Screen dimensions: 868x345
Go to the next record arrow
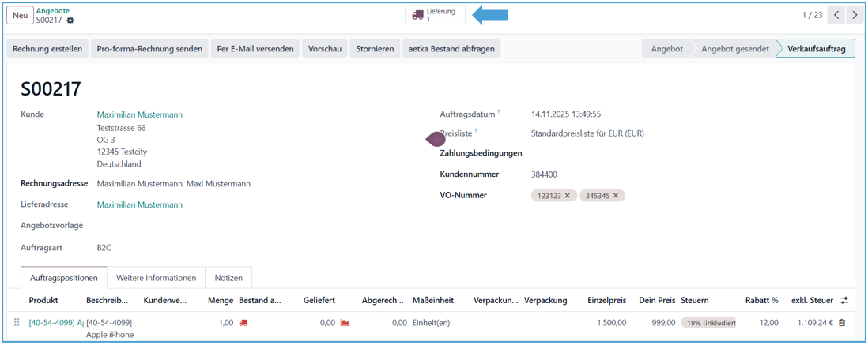[x=855, y=15]
